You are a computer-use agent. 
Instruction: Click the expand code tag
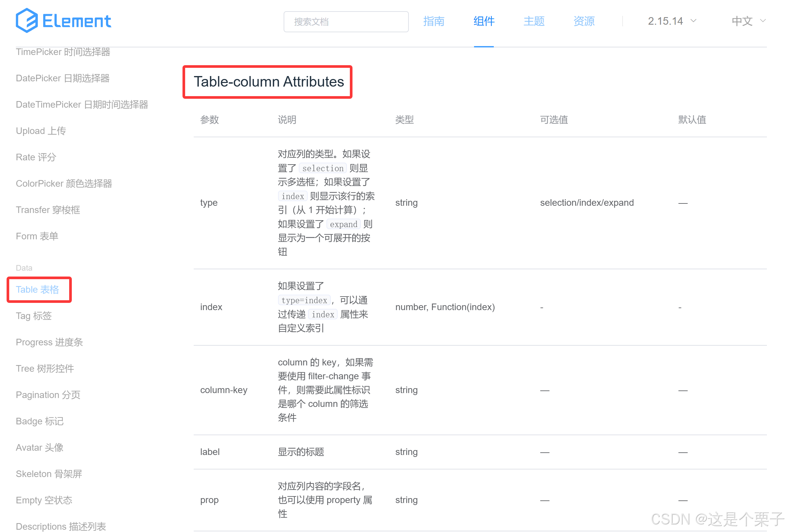click(344, 225)
